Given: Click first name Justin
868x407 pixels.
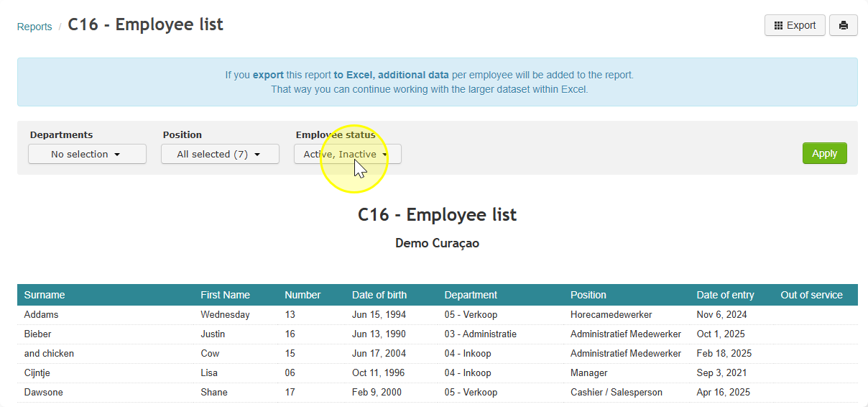Looking at the screenshot, I should pos(213,334).
